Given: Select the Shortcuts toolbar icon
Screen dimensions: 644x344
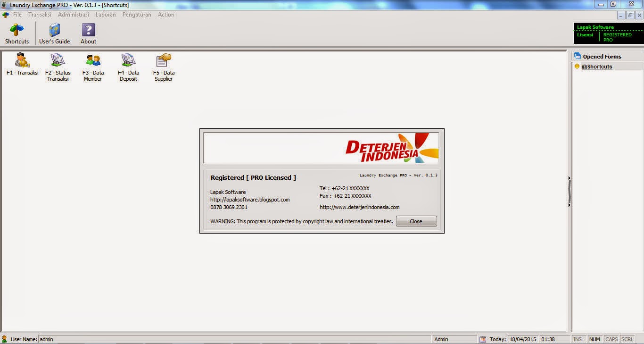Looking at the screenshot, I should [17, 32].
